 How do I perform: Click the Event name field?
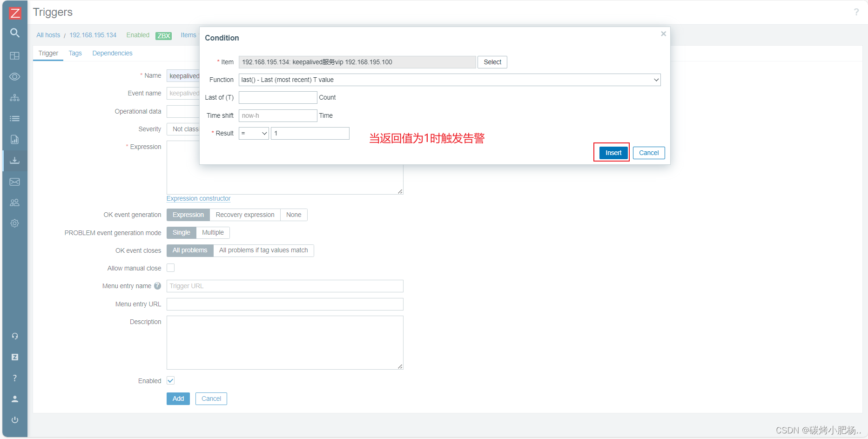pos(183,93)
